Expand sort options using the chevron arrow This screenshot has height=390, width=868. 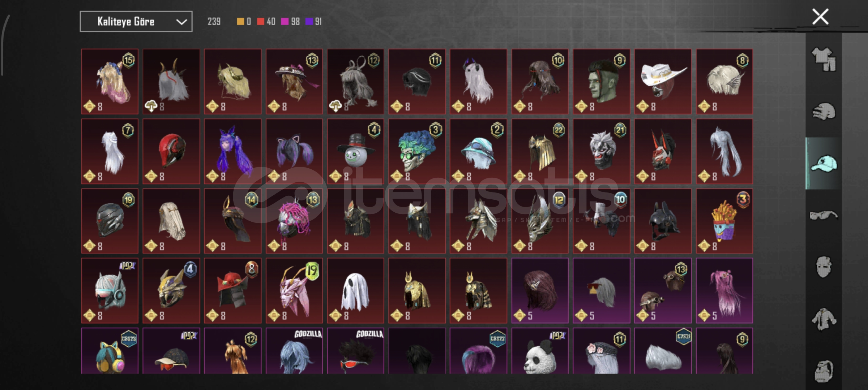[181, 22]
